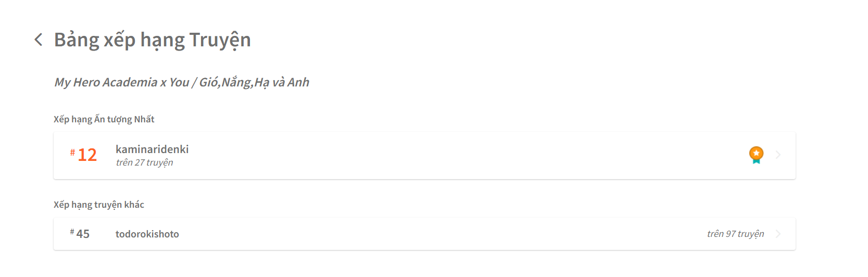This screenshot has width=868, height=277.
Task: Click 'Gió,Nắng,Hạ và Anh' story name
Action: click(x=254, y=82)
